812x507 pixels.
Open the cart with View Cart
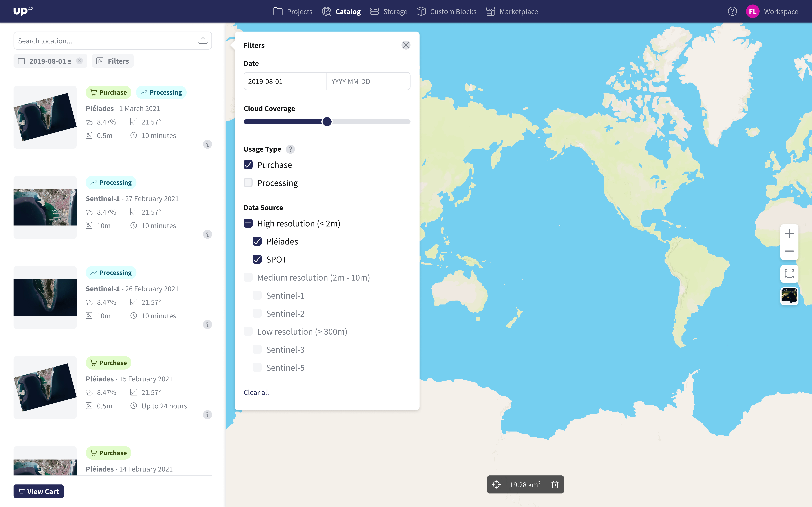[x=38, y=491]
